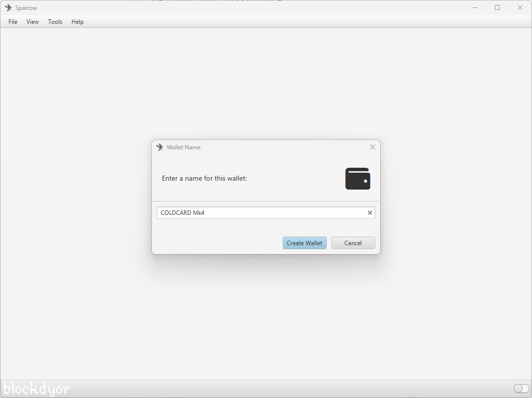Click the black wallet icon in dialog
532x398 pixels.
pos(358,179)
